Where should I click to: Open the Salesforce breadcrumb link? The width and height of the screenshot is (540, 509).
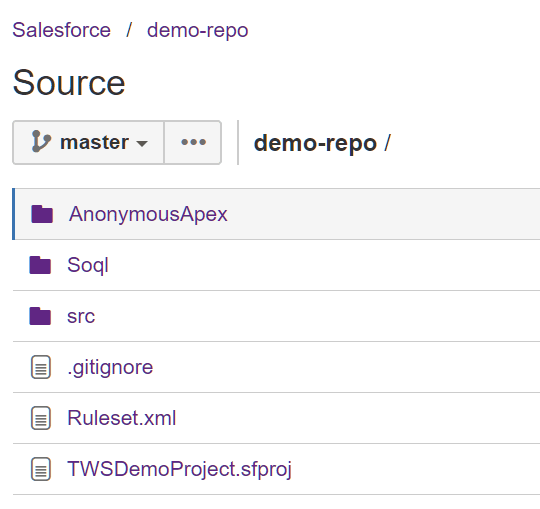[62, 30]
